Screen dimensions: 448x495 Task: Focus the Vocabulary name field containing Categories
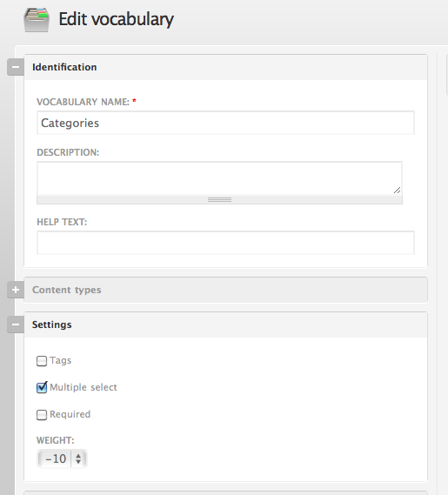pos(225,123)
